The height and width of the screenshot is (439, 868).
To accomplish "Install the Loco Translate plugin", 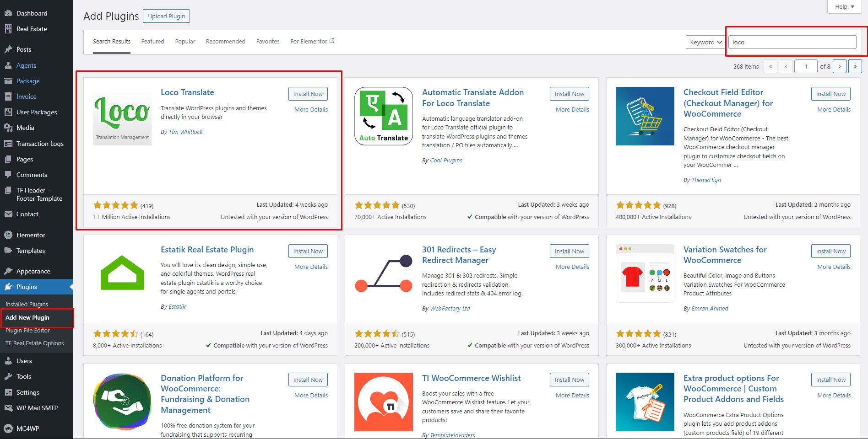I will (x=308, y=94).
